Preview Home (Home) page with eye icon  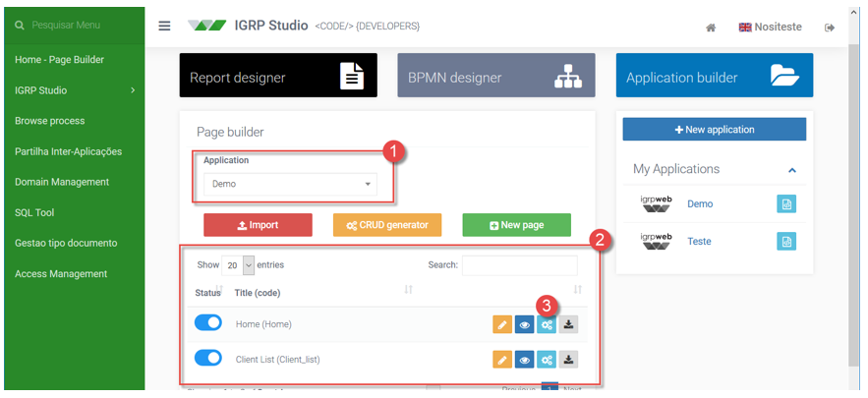(524, 325)
